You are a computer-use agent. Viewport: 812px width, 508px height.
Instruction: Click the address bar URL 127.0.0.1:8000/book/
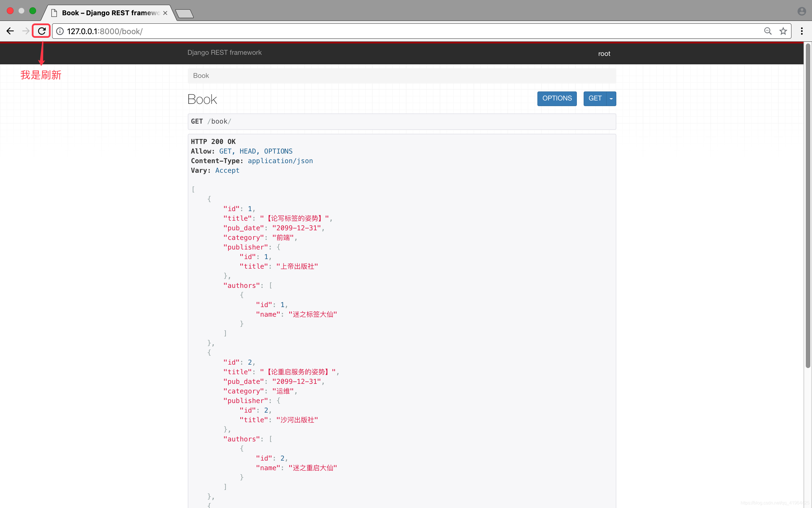click(x=105, y=31)
